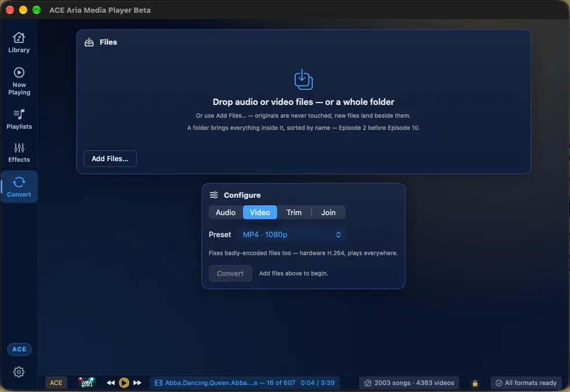
Task: Open the ABBA album art thumbnail
Action: click(x=86, y=383)
